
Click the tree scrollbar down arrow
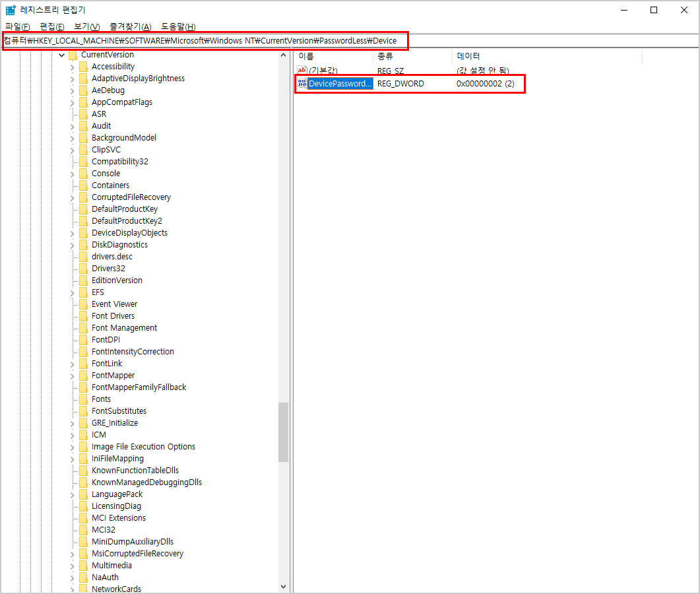[283, 586]
